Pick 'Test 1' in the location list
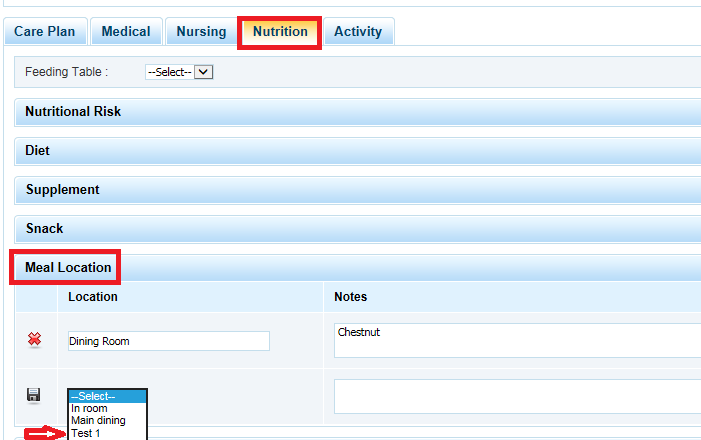 point(87,434)
